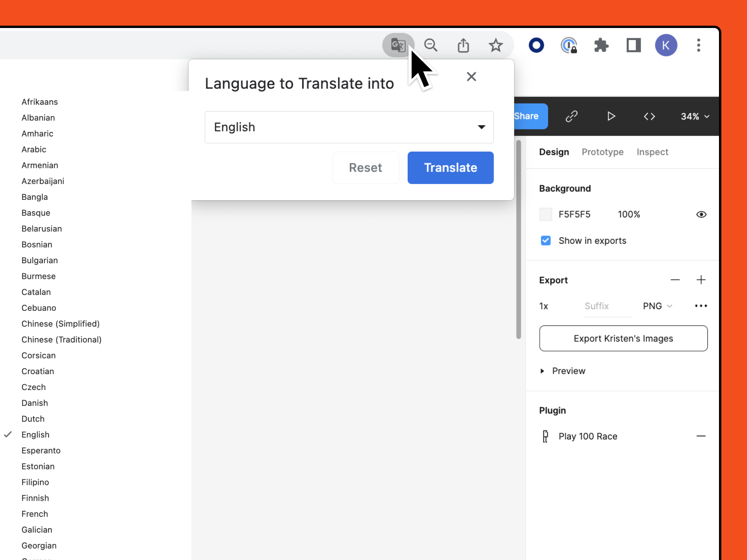Screen dimensions: 747x560
Task: Bookmark this page with the star icon
Action: (496, 45)
